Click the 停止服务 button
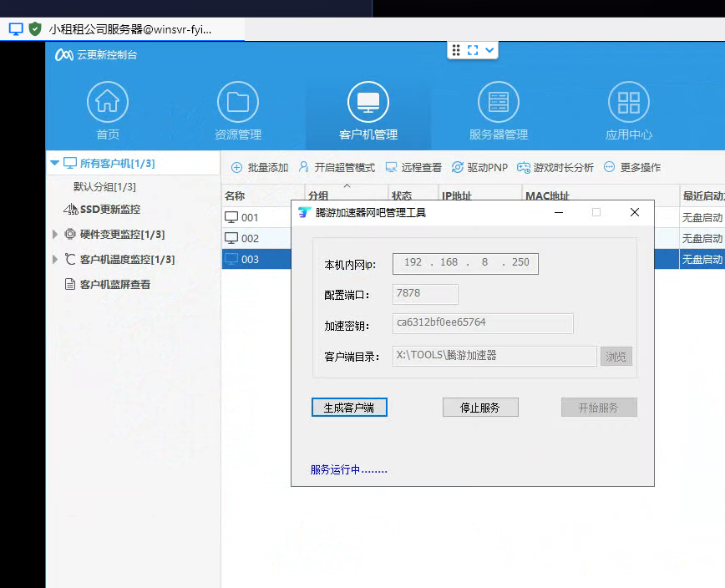This screenshot has width=725, height=588. coord(480,408)
